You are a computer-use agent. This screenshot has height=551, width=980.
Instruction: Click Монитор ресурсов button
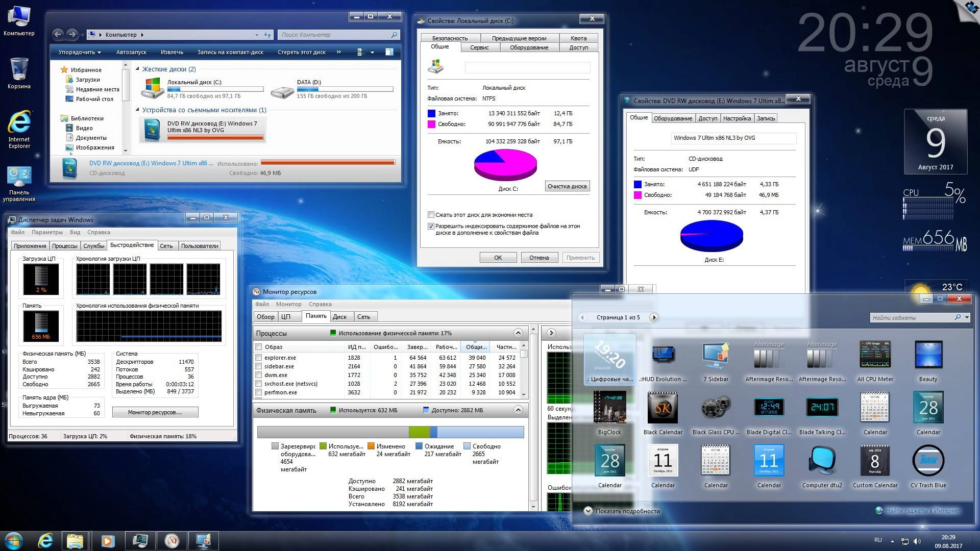click(x=155, y=412)
